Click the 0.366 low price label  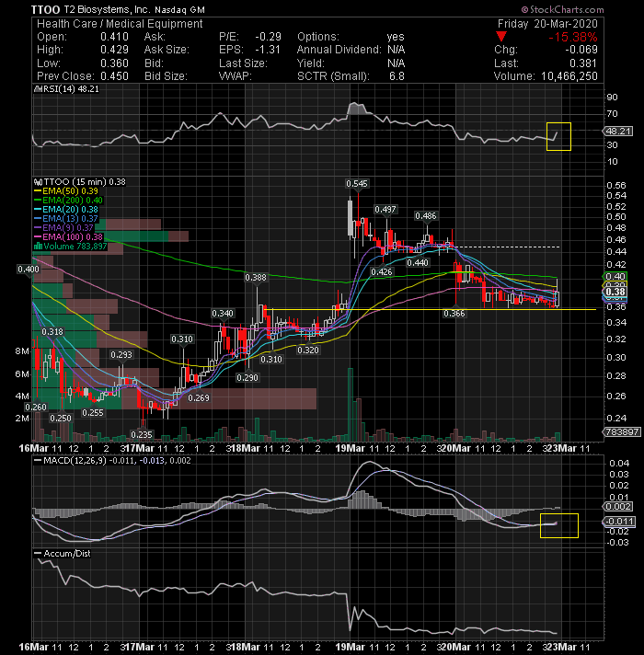click(x=454, y=314)
